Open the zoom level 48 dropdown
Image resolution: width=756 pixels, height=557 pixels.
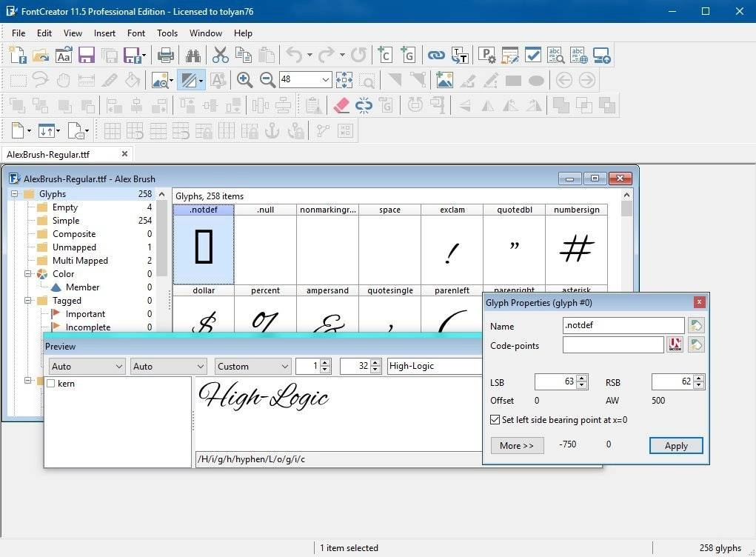[x=326, y=79]
